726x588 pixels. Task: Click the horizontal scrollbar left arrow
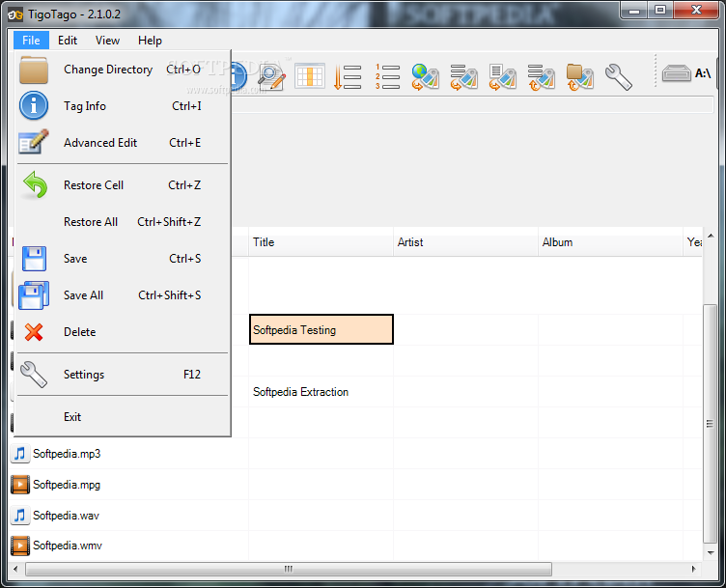(15, 569)
